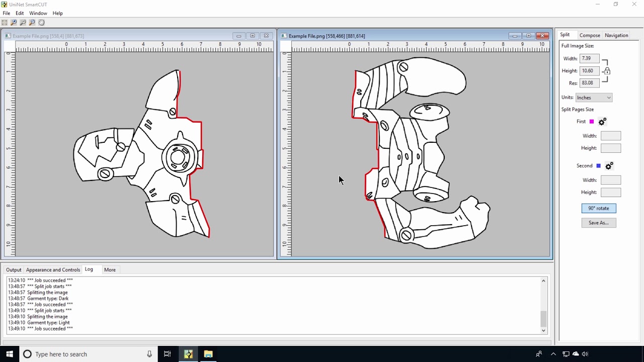Click the 90° rotate button

(599, 208)
